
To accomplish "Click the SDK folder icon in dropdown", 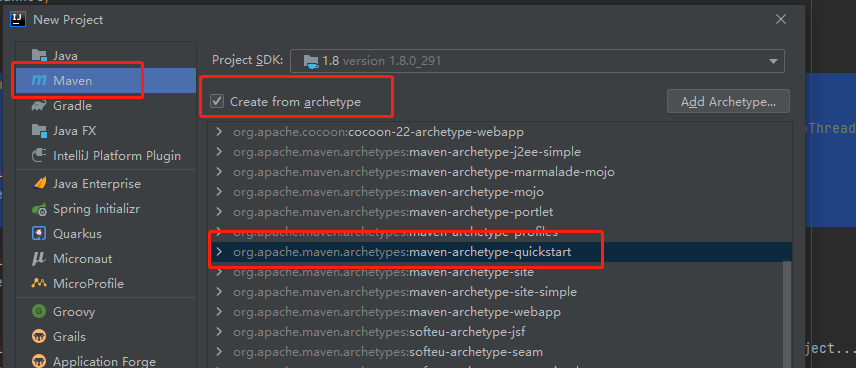I will click(310, 61).
